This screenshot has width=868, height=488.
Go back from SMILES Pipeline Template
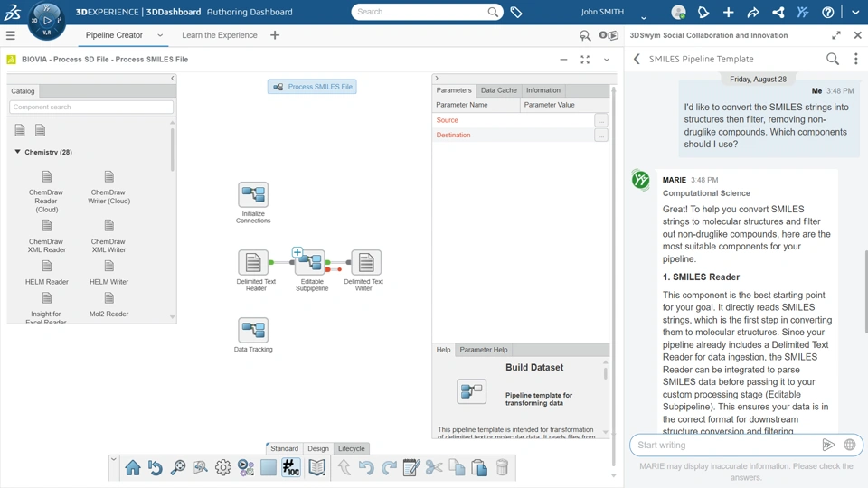[x=637, y=59]
